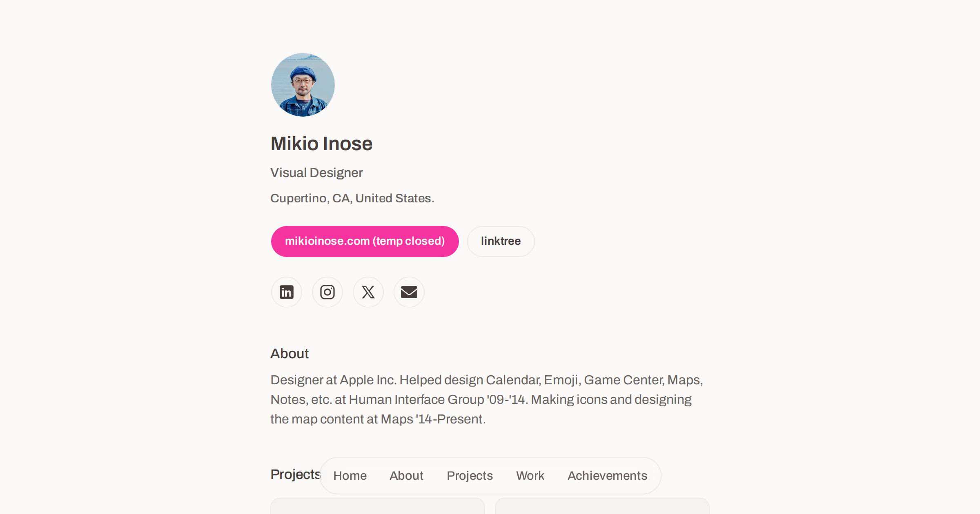The width and height of the screenshot is (980, 514).
Task: Open the right project card
Action: (x=602, y=506)
